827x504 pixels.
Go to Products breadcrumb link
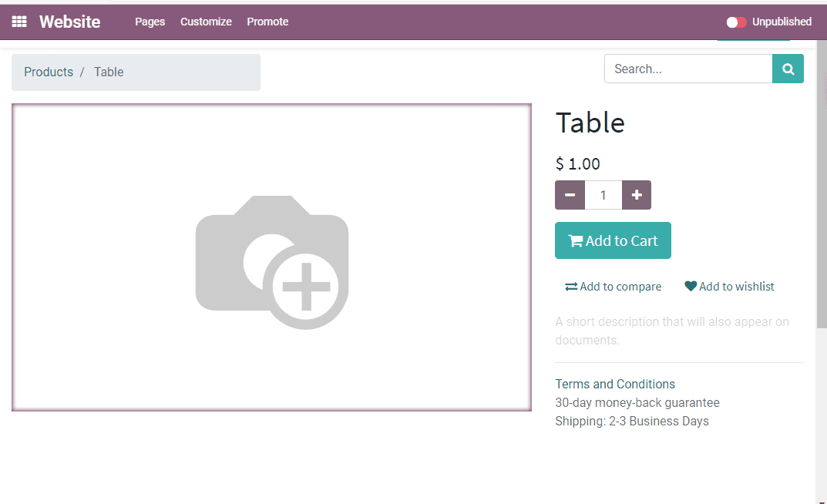pyautogui.click(x=49, y=72)
